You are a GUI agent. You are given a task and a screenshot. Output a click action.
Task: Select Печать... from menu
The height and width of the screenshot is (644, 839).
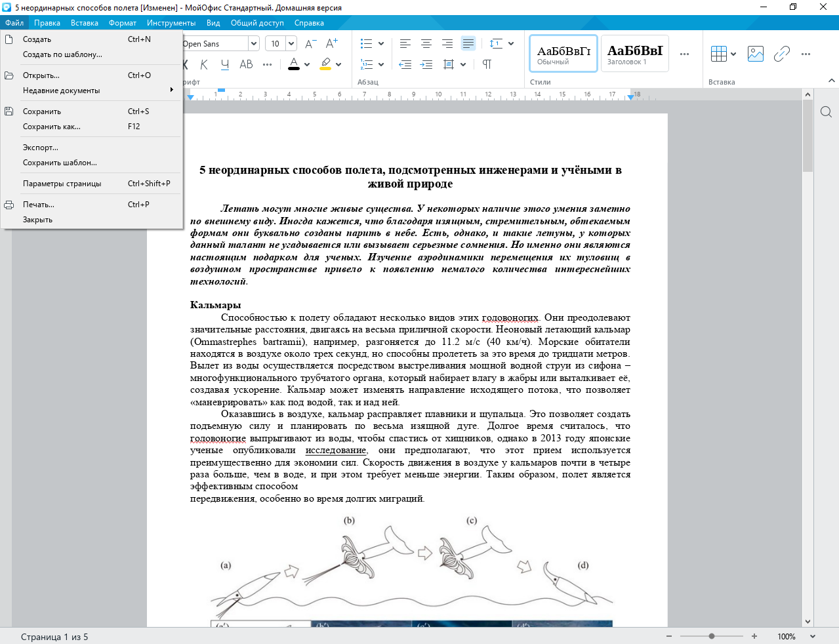point(91,205)
